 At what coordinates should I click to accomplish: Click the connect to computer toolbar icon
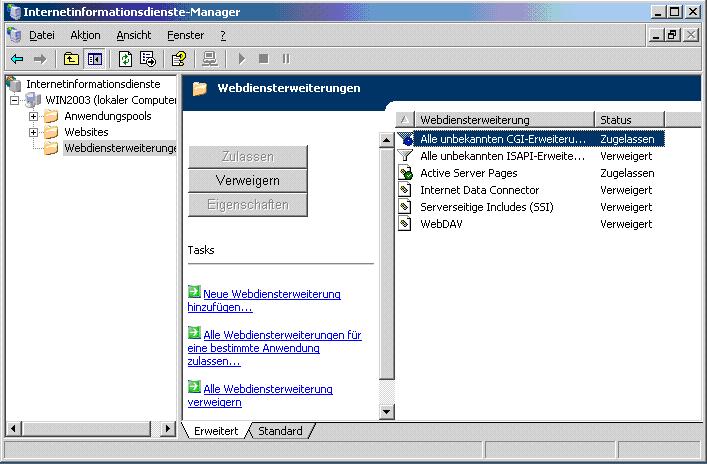pos(210,59)
